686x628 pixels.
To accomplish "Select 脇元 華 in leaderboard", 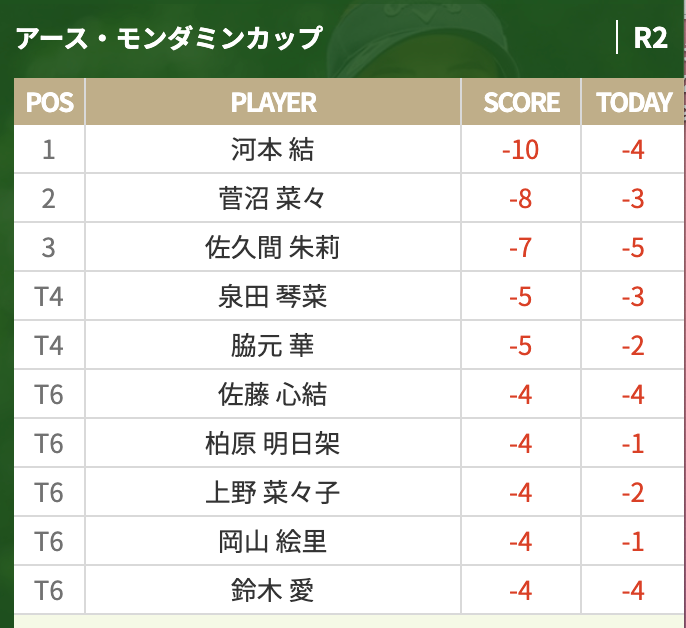I will pos(273,345).
